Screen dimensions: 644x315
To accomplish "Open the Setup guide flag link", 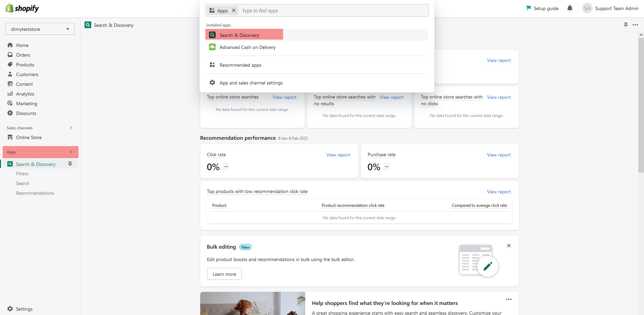I will tap(542, 8).
